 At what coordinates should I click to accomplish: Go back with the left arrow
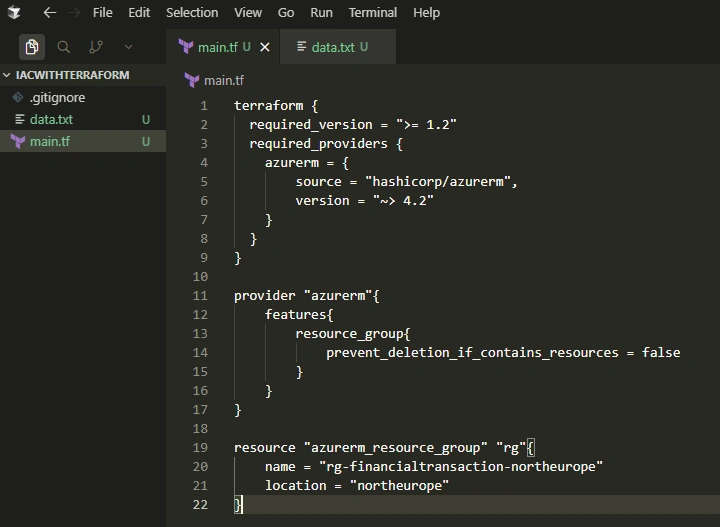click(x=50, y=13)
